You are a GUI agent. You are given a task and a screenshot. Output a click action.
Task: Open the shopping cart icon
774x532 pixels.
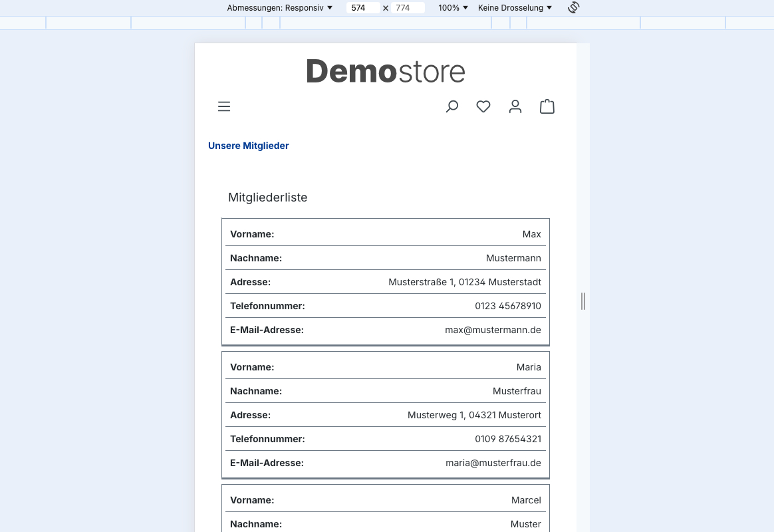coord(547,106)
